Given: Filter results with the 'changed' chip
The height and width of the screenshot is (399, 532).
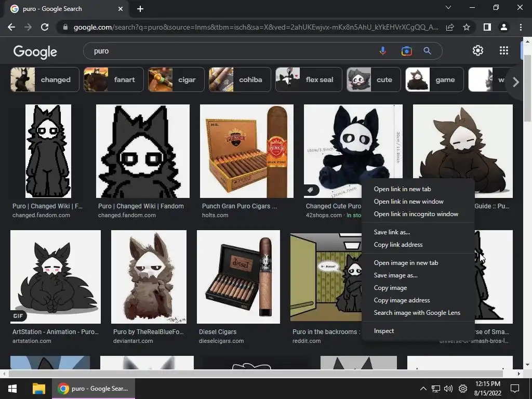Looking at the screenshot, I should coord(45,79).
